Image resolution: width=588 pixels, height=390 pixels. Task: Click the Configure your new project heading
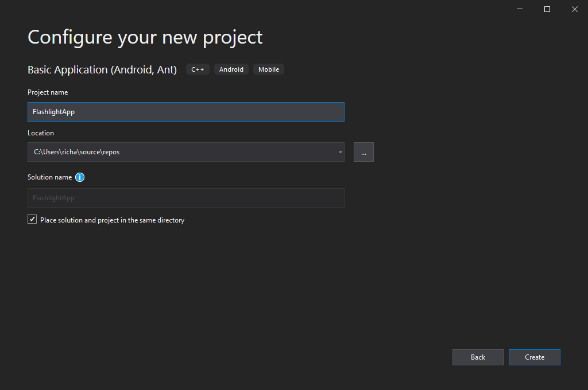coord(145,37)
